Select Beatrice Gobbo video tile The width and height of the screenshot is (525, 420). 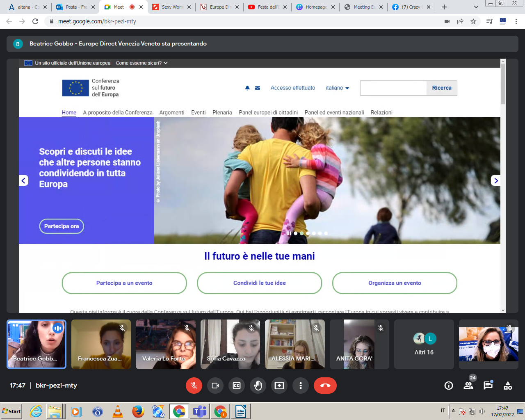point(37,345)
